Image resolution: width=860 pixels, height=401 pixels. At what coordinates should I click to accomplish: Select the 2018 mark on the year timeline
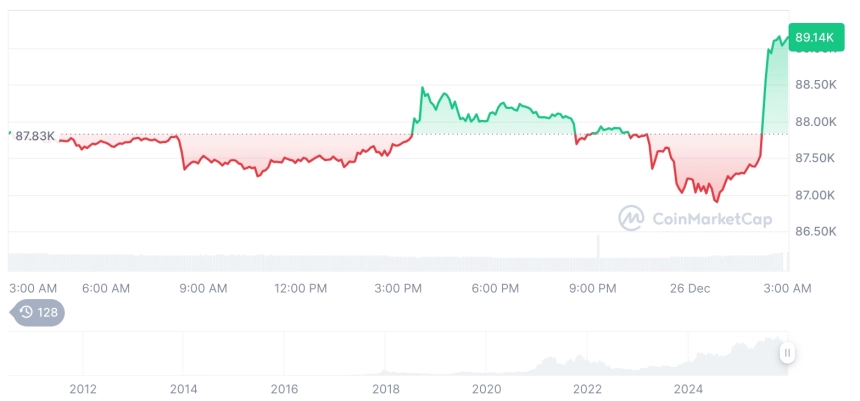click(x=385, y=388)
